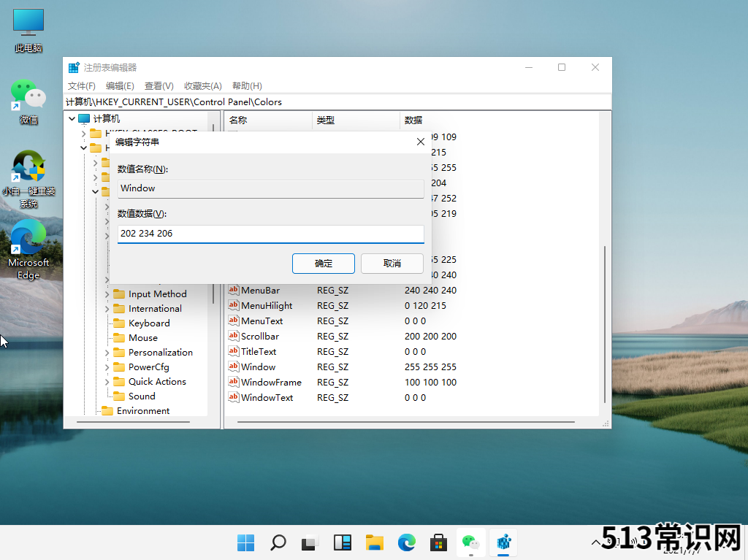Collapse the 计算机 root node

72,119
